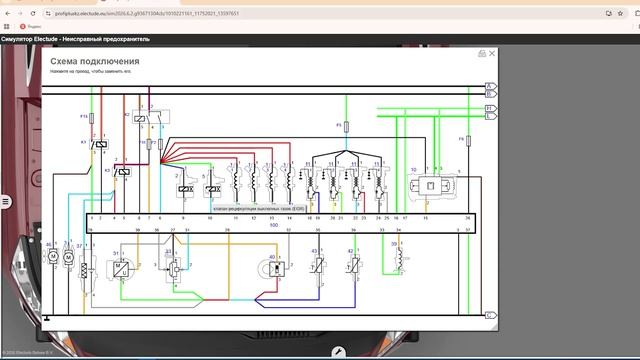Screen dimensions: 640x360
Task: Select fuse F5 above the ignition coils
Action: pos(346,127)
